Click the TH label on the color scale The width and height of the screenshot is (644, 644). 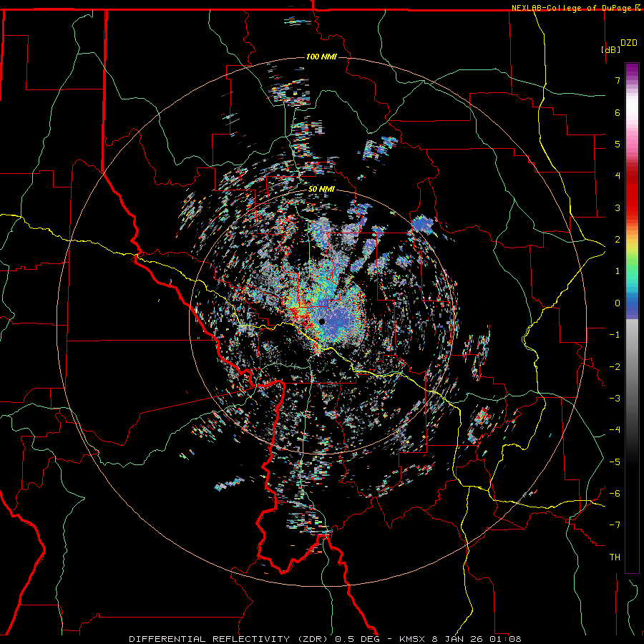click(x=615, y=557)
